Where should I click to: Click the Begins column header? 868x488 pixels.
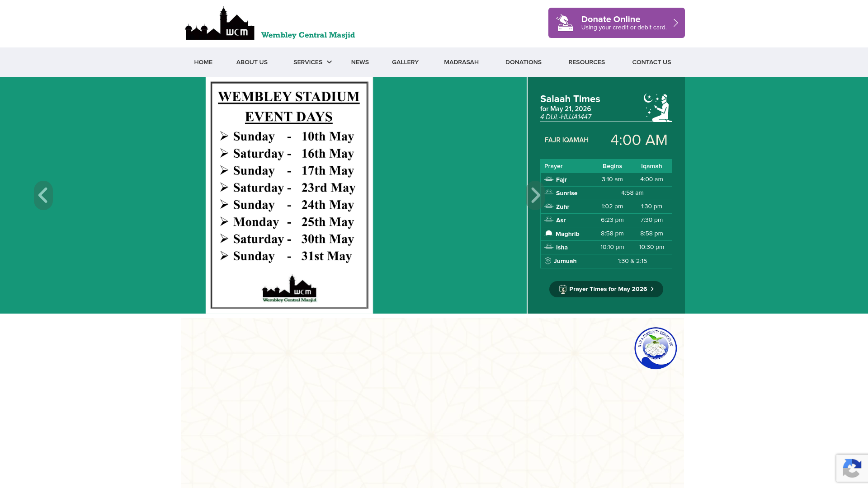click(612, 166)
